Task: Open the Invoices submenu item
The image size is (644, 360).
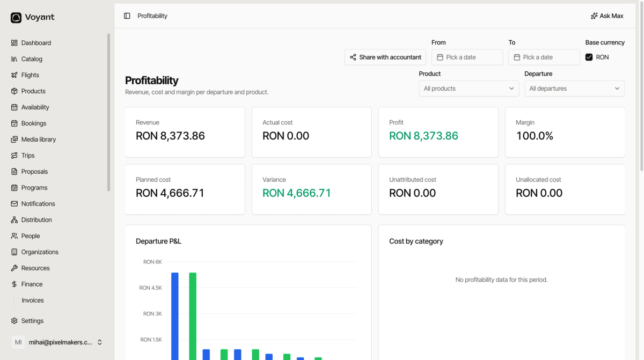Action: point(33,300)
